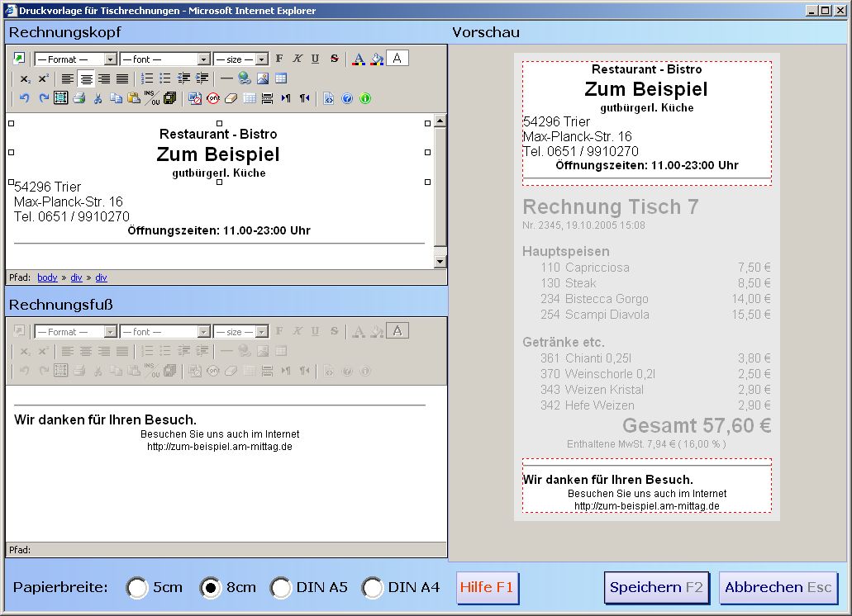852x616 pixels.
Task: Click the printer icon in the Rechnungskopf toolbar
Action: tap(79, 98)
